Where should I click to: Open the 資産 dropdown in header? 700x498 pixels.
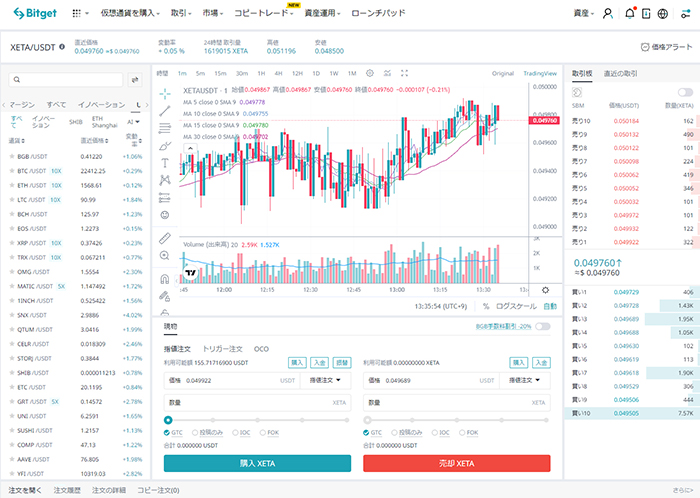click(583, 13)
